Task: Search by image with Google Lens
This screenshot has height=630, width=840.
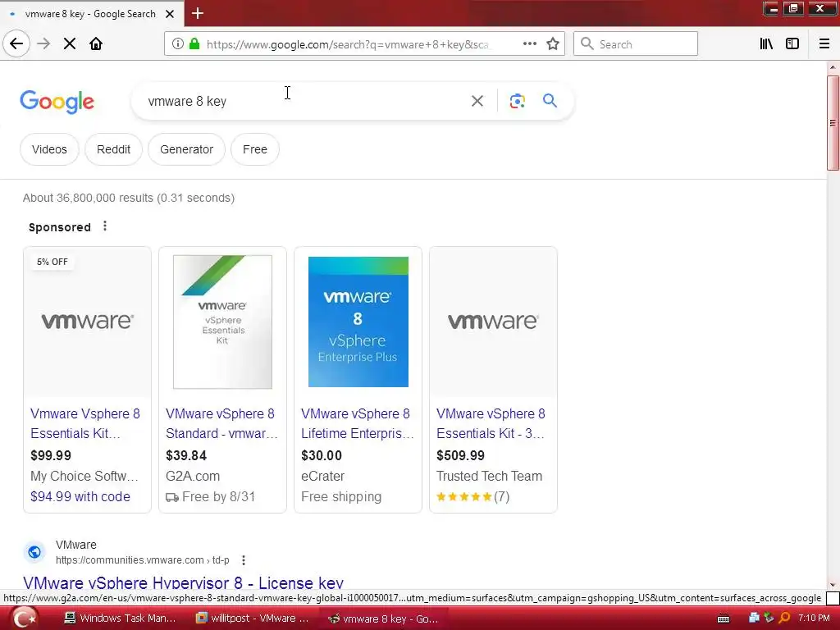Action: [x=517, y=101]
